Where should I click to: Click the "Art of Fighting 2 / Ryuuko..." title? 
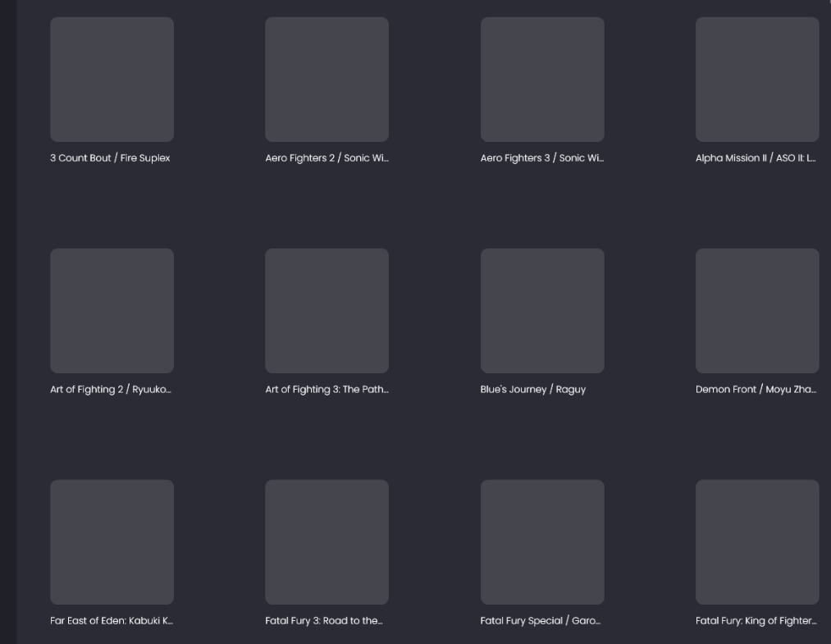[x=111, y=390]
